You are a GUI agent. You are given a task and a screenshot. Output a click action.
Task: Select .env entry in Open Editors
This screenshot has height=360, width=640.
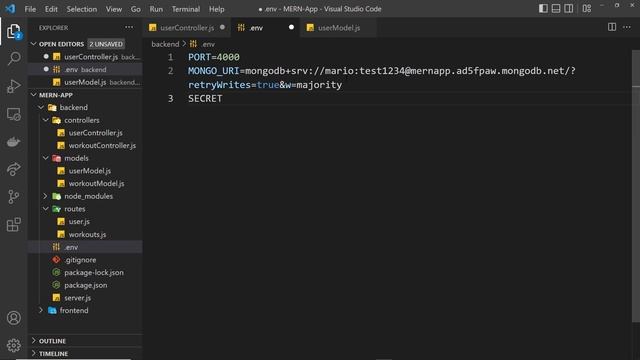click(85, 69)
